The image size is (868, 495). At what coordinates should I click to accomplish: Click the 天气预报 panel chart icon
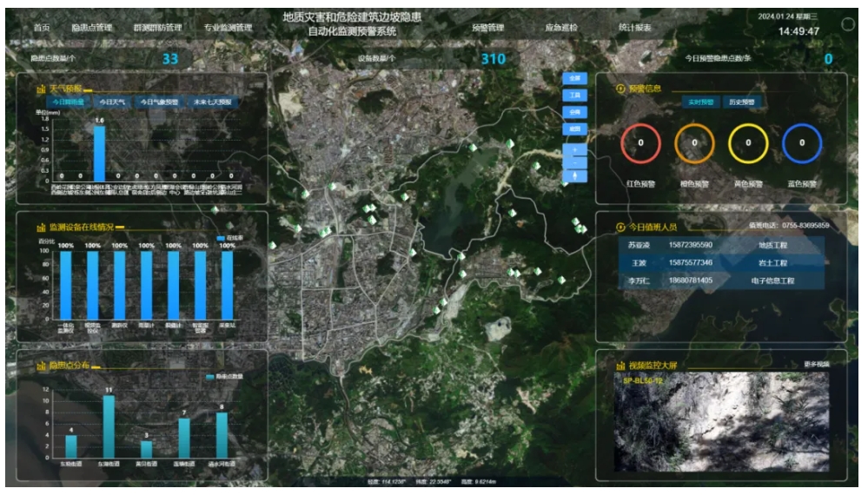pos(40,89)
